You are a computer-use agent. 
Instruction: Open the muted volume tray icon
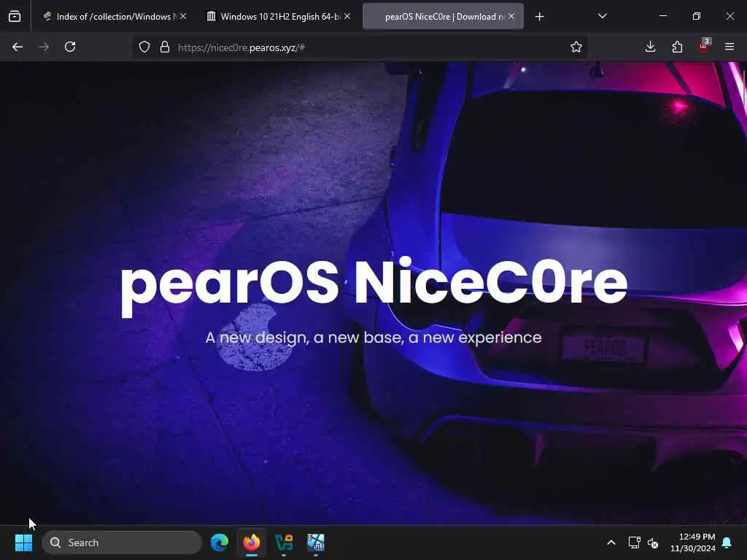653,542
